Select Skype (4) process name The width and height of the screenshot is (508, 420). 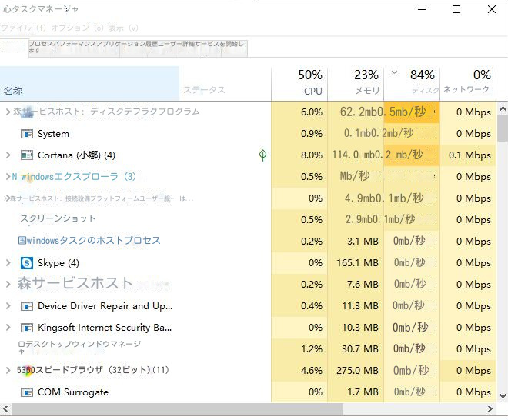(x=58, y=263)
